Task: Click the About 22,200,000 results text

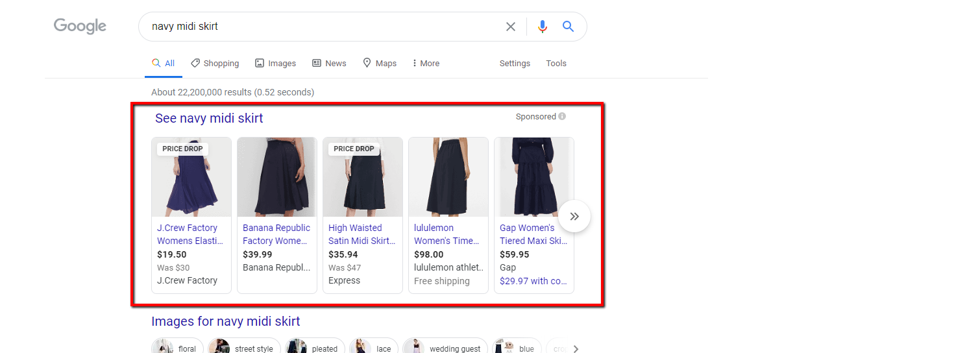Action: coord(233,92)
